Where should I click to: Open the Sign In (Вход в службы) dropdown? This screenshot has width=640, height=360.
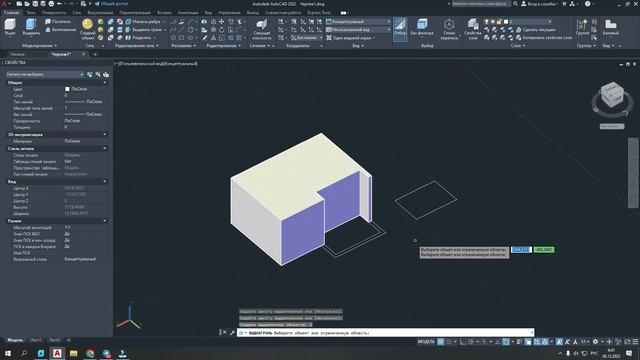pyautogui.click(x=539, y=4)
